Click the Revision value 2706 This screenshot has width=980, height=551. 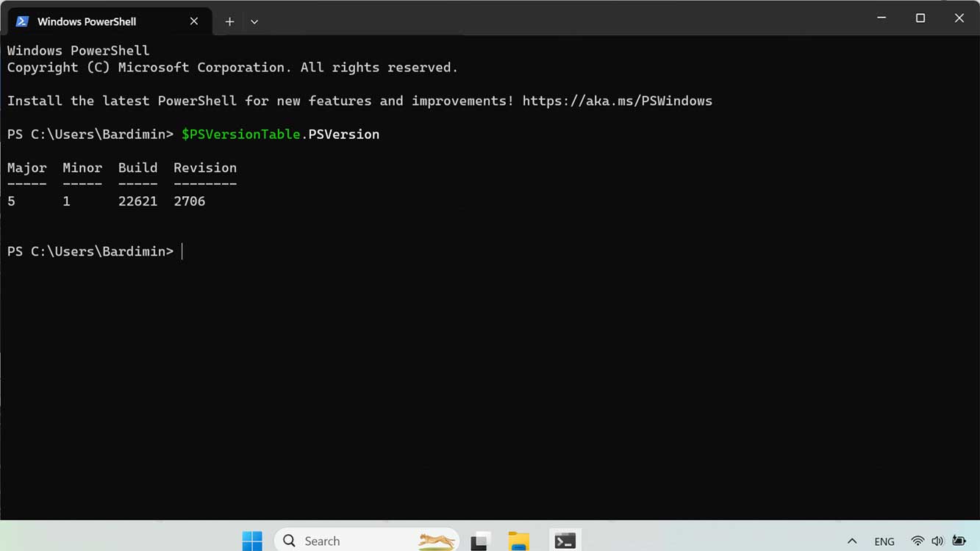click(x=190, y=201)
